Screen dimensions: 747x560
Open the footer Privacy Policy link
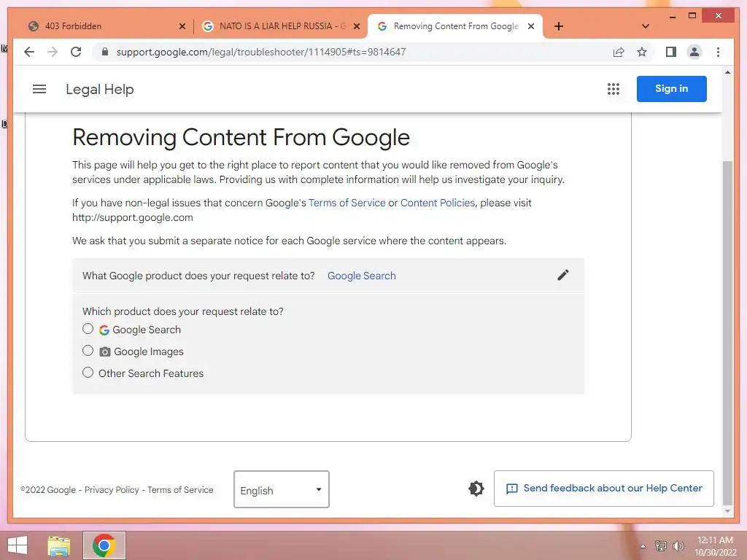point(112,490)
